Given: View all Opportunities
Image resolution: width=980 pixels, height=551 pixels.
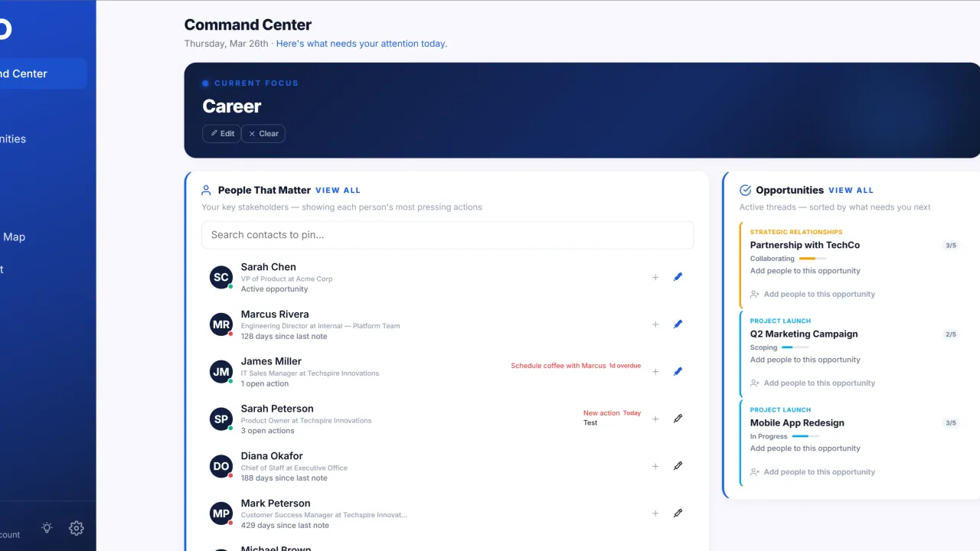Looking at the screenshot, I should [x=851, y=191].
